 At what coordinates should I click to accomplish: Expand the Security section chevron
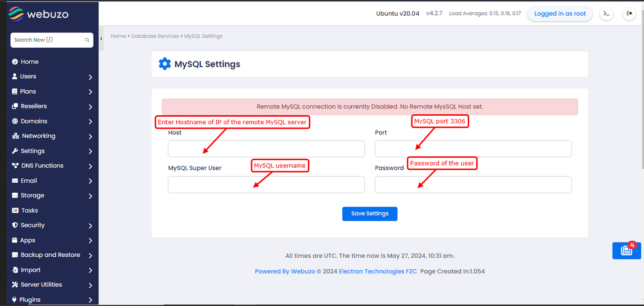[90, 226]
